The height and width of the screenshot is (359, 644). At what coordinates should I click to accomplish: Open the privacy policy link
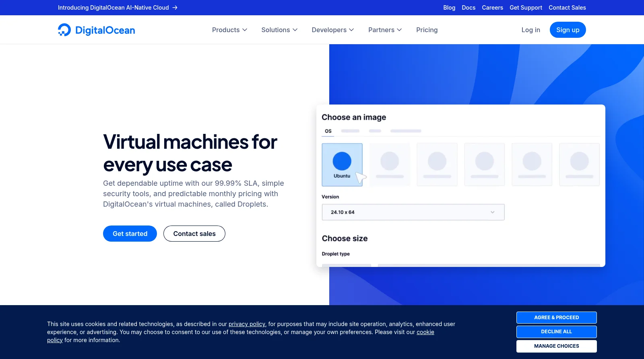[247, 324]
